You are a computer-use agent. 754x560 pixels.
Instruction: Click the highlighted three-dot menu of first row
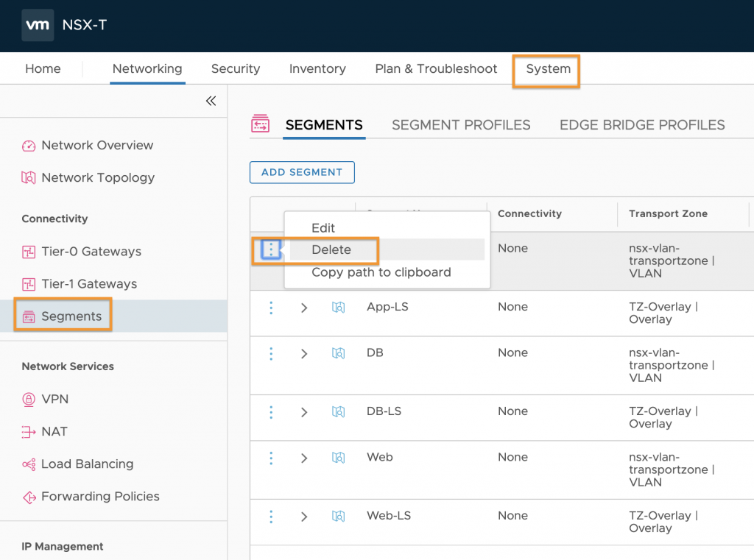(271, 249)
